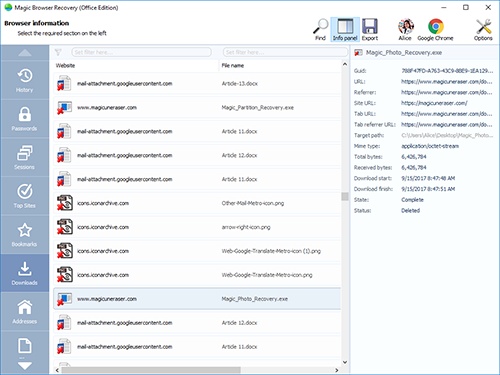Open the Options tools icon
This screenshot has height=375, width=500.
click(483, 30)
